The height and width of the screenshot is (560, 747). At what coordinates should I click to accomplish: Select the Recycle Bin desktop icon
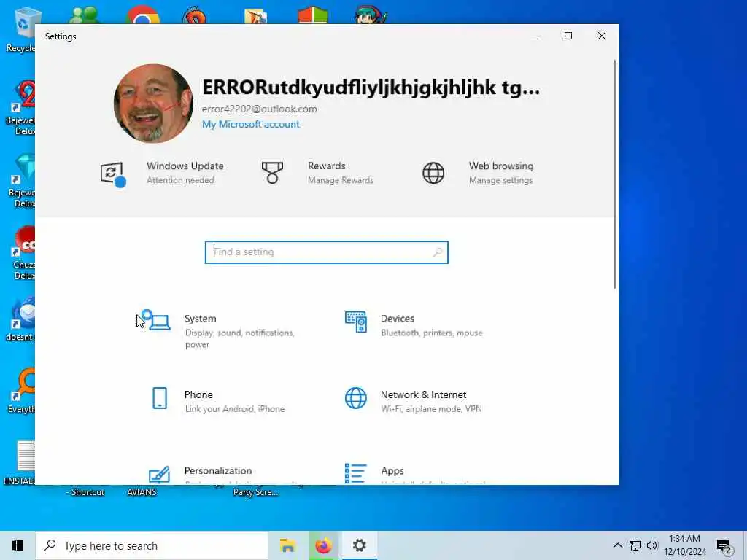(x=21, y=29)
